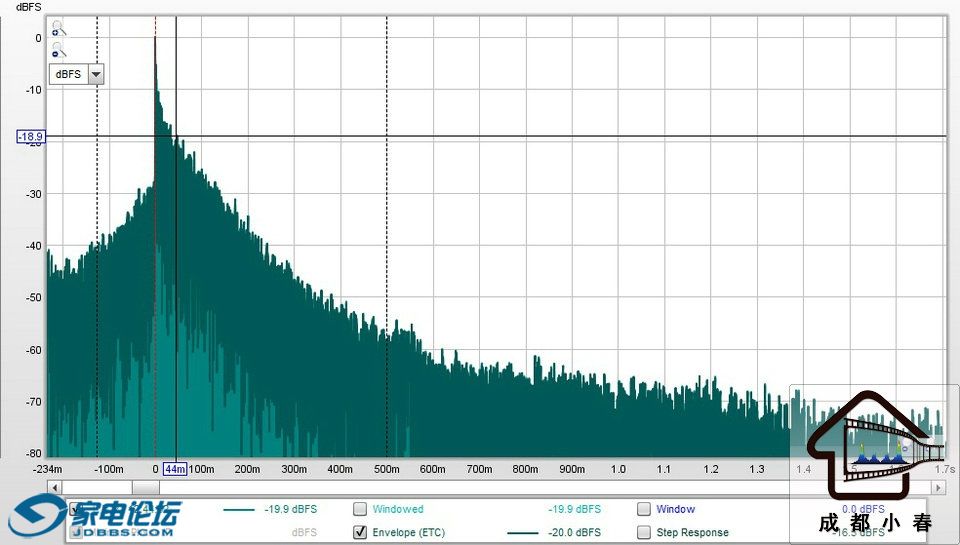Enable the Window trace checkbox
Image resolution: width=960 pixels, height=545 pixels.
(643, 509)
